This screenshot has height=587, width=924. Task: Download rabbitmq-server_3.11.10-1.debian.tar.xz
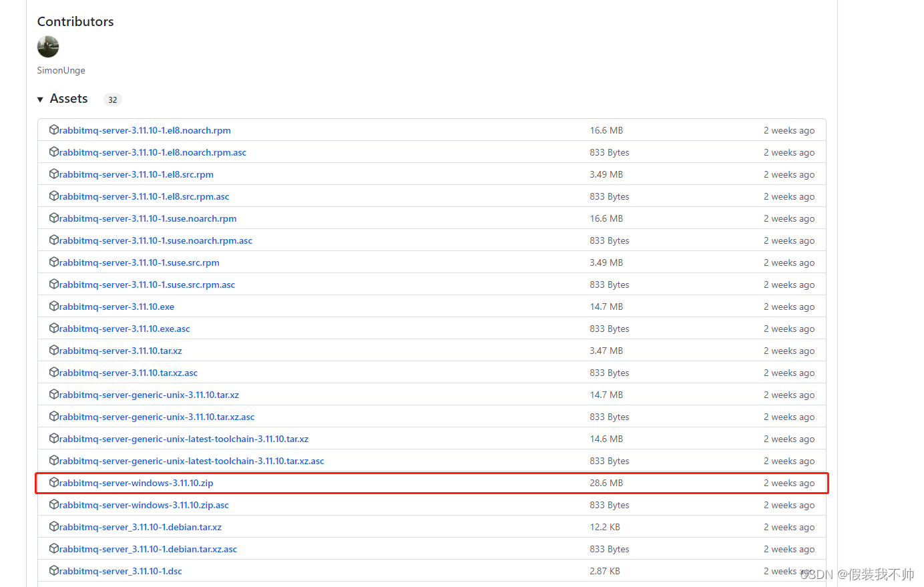(140, 527)
